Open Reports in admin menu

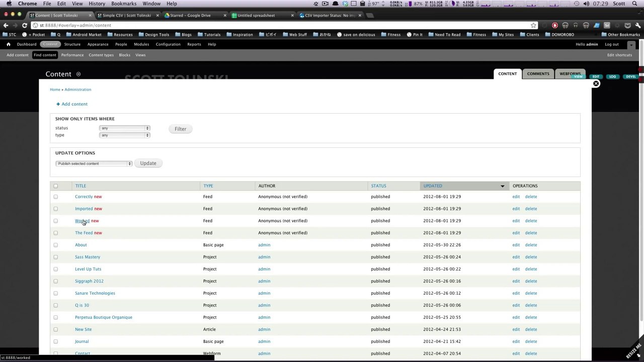tap(194, 44)
